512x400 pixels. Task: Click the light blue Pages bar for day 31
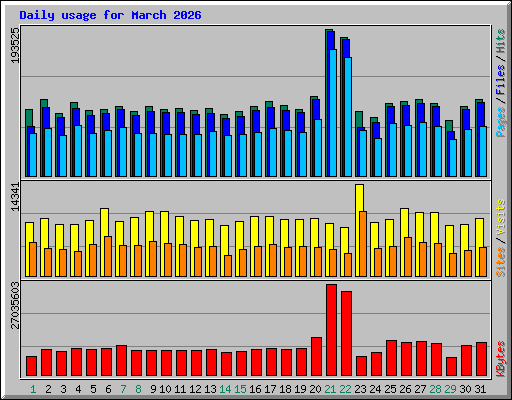pos(483,152)
